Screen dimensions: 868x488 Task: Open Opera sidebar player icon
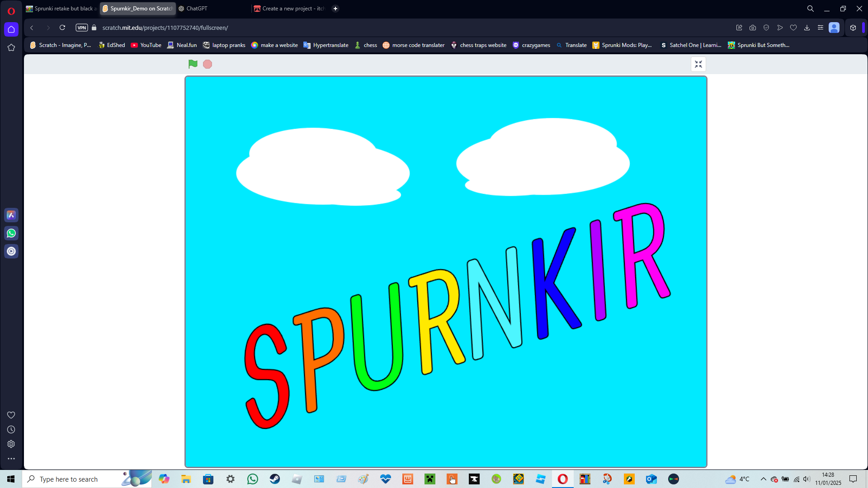(11, 251)
